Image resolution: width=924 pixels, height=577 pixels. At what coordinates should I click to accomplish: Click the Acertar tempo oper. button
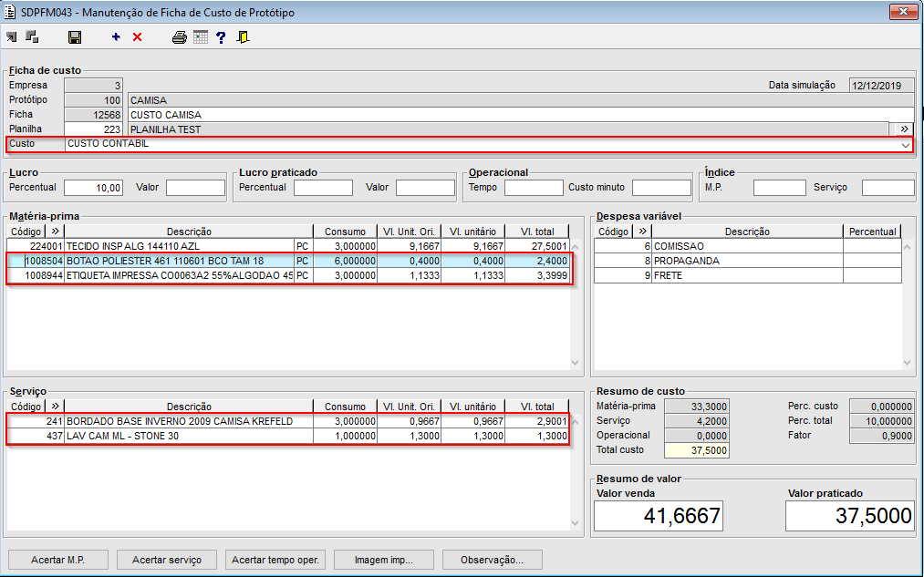click(x=275, y=560)
